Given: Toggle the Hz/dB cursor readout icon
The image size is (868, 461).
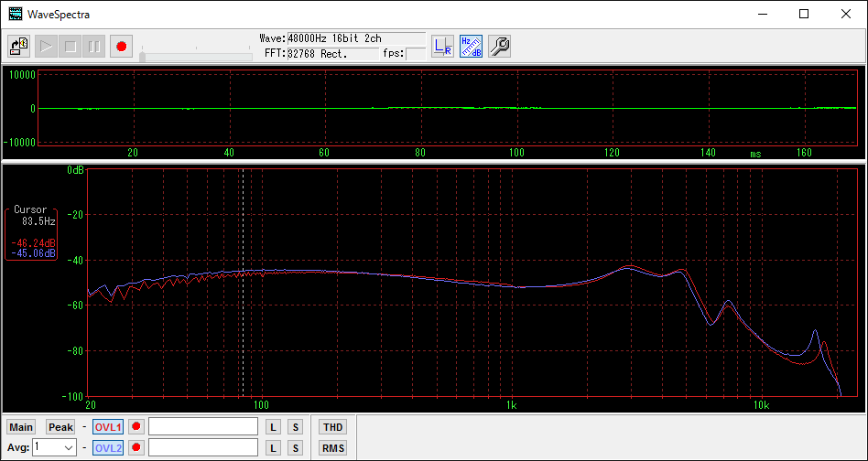Looking at the screenshot, I should pyautogui.click(x=472, y=47).
